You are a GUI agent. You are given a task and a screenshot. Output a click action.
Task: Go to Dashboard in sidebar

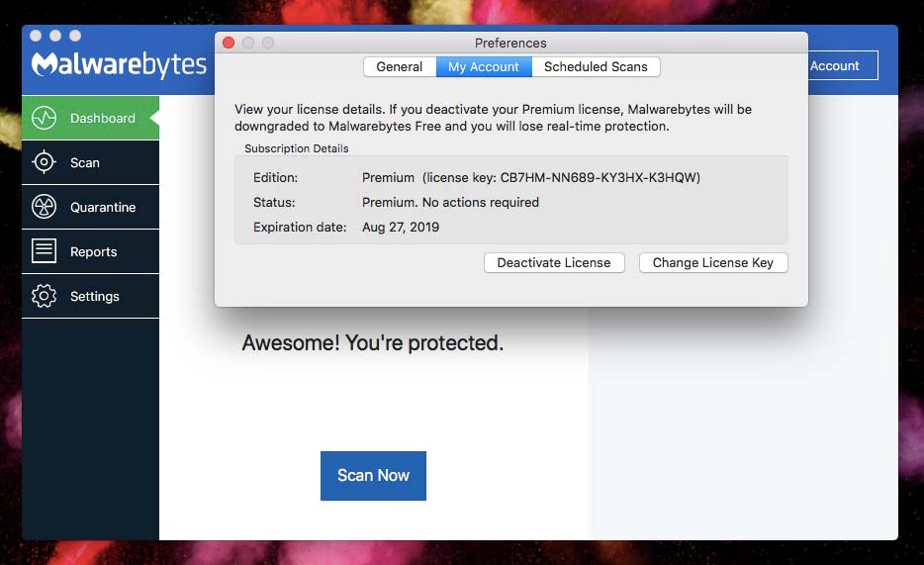click(103, 118)
